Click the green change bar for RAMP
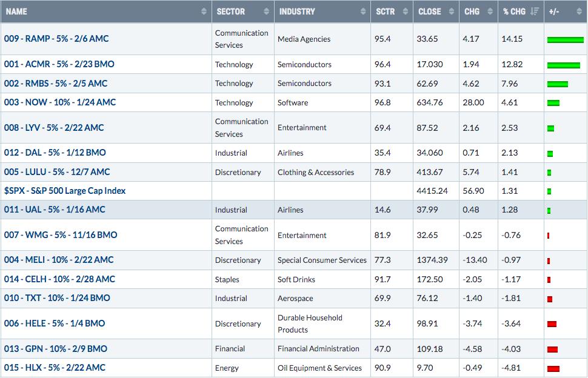This screenshot has height=378, width=588. (x=565, y=40)
